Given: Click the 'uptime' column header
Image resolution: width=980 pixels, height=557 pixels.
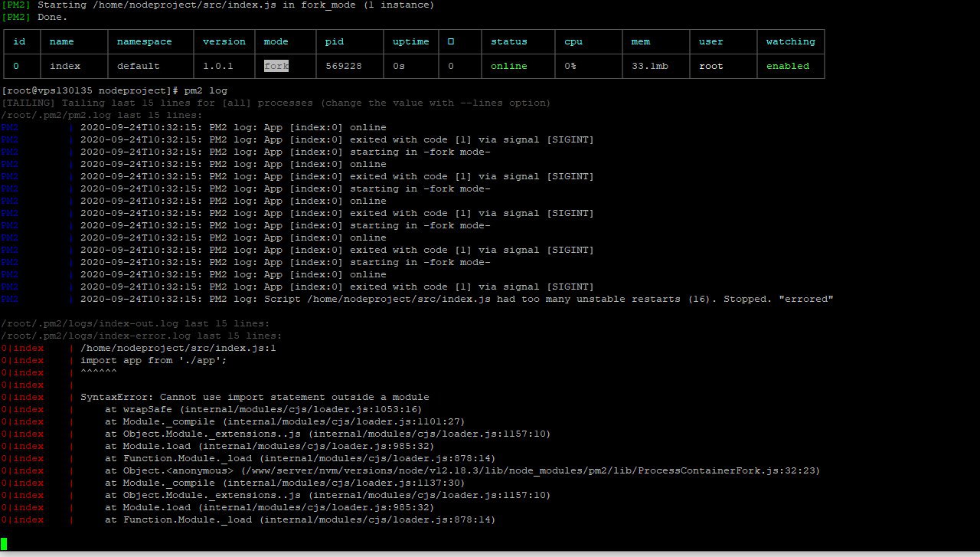Looking at the screenshot, I should (411, 41).
